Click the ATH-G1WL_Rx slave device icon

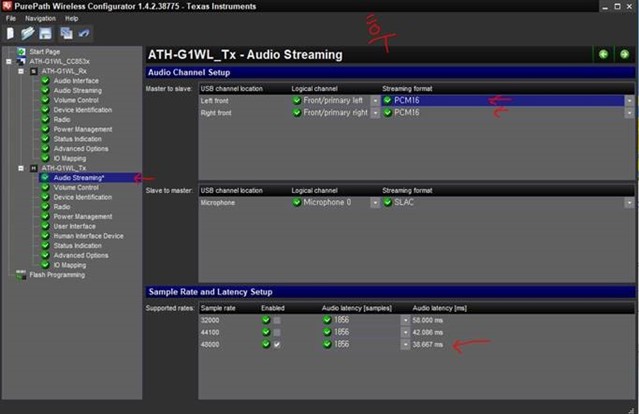(x=34, y=71)
